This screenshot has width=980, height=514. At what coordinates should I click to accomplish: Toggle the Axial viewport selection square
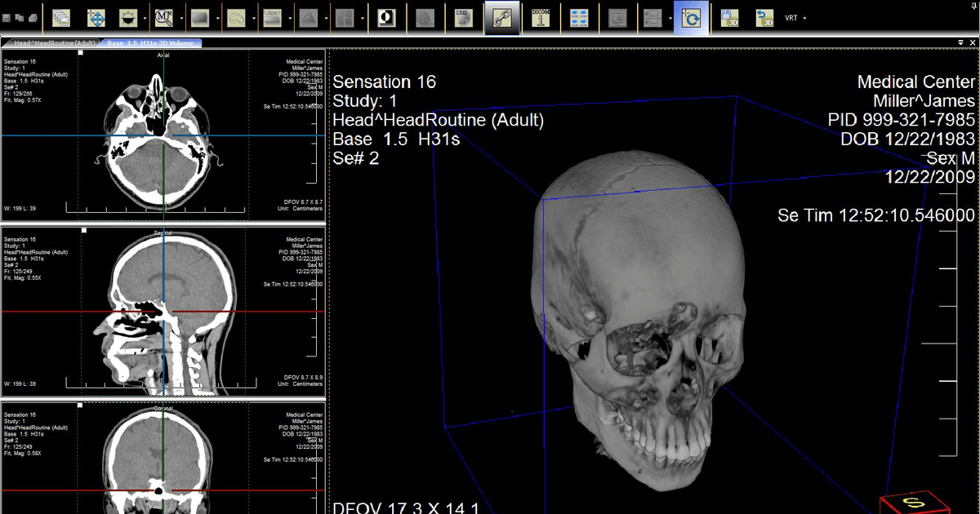tap(78, 51)
